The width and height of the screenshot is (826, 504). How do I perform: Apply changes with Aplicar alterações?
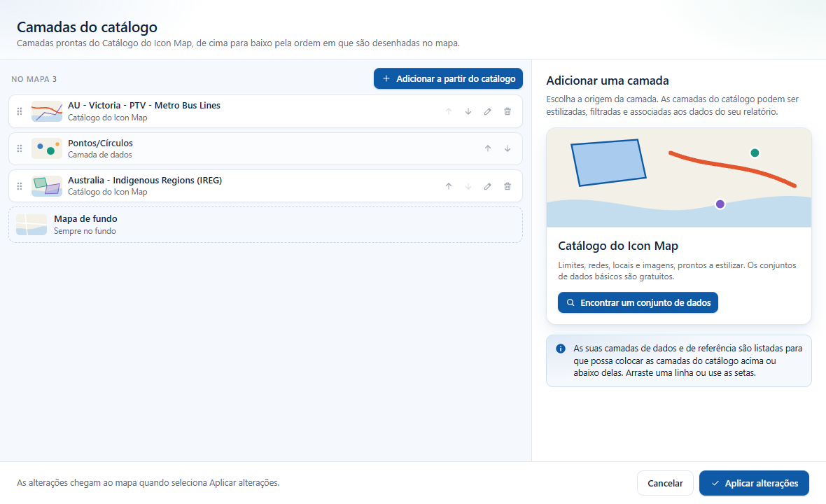[x=754, y=483]
